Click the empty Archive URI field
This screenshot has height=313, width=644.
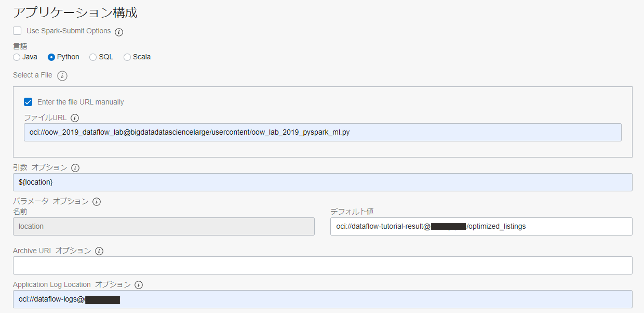click(x=322, y=265)
